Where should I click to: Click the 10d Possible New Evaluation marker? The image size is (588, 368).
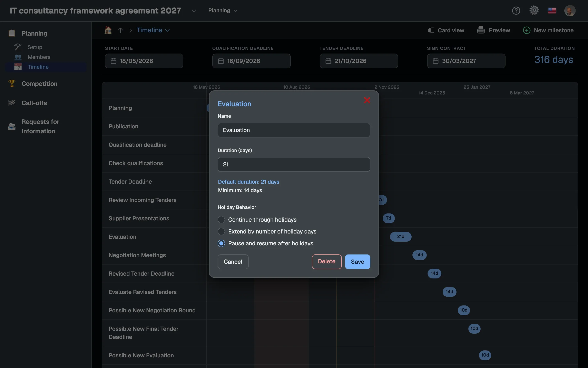485,355
